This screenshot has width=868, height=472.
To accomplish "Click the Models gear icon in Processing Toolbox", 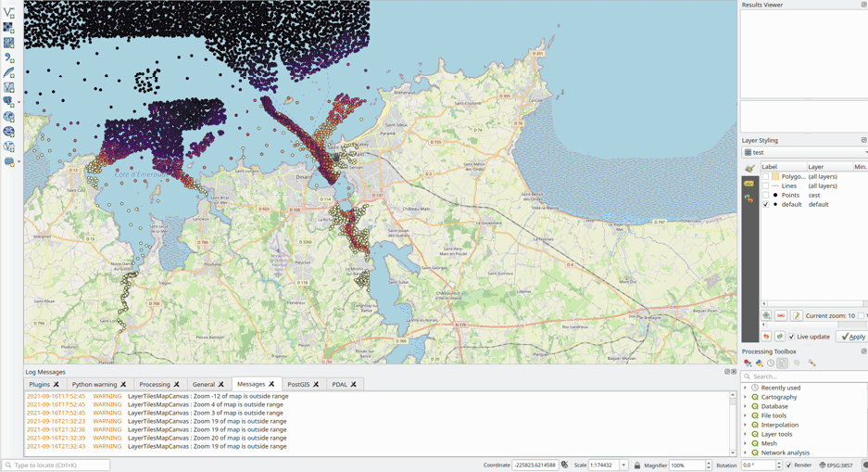I will coord(748,364).
